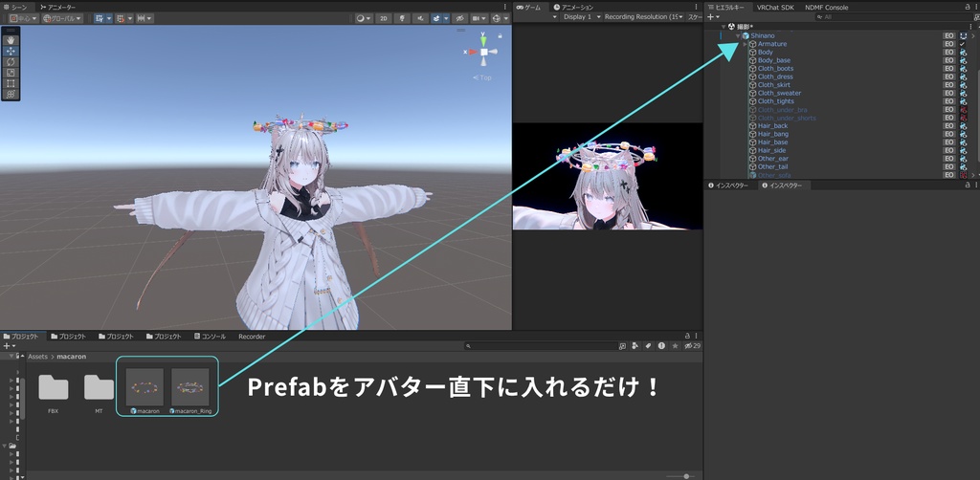Select the Hand view tool
Screen dimensions: 980x480
[11, 40]
